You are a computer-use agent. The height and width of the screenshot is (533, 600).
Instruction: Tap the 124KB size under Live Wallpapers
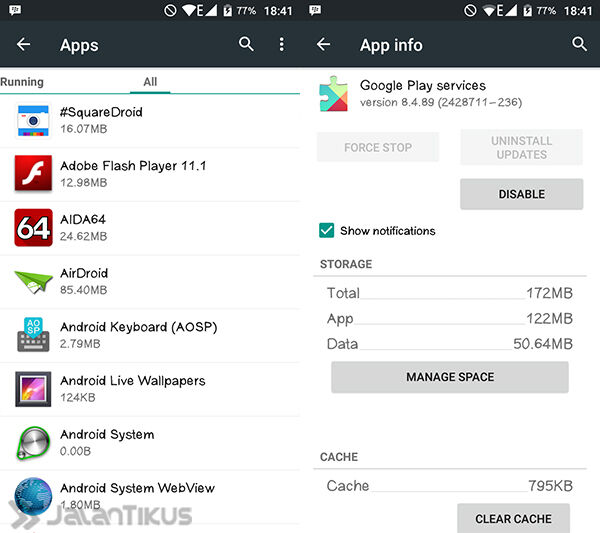(78, 397)
